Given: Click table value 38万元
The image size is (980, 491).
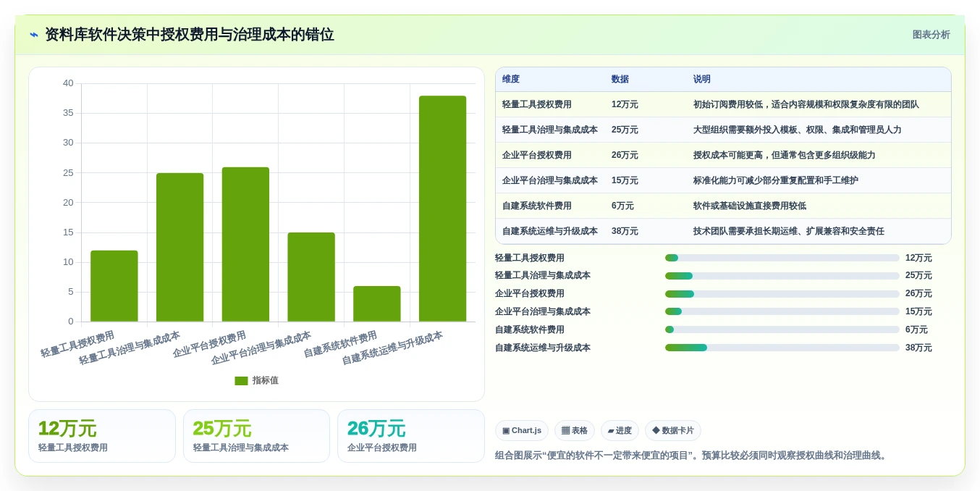Looking at the screenshot, I should pyautogui.click(x=625, y=231).
